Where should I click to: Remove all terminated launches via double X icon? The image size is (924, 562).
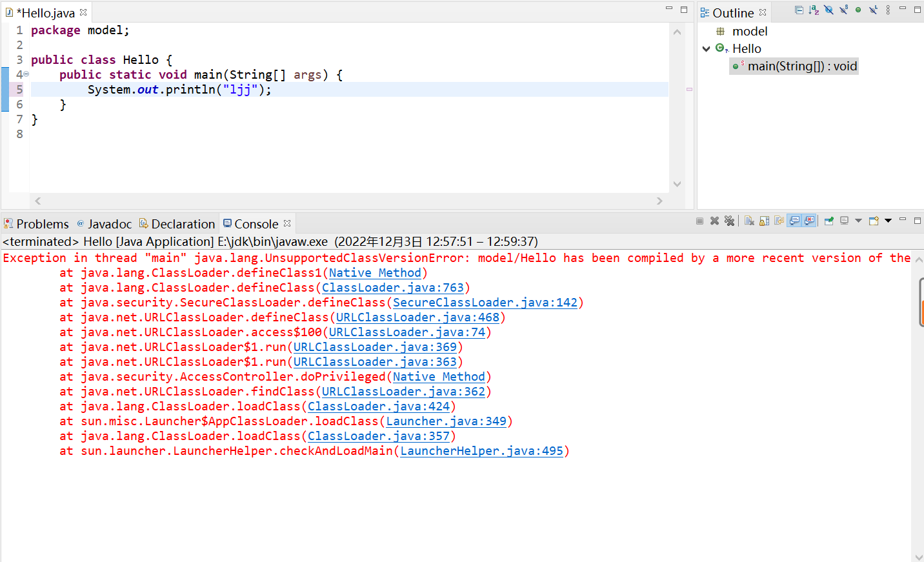[729, 221]
